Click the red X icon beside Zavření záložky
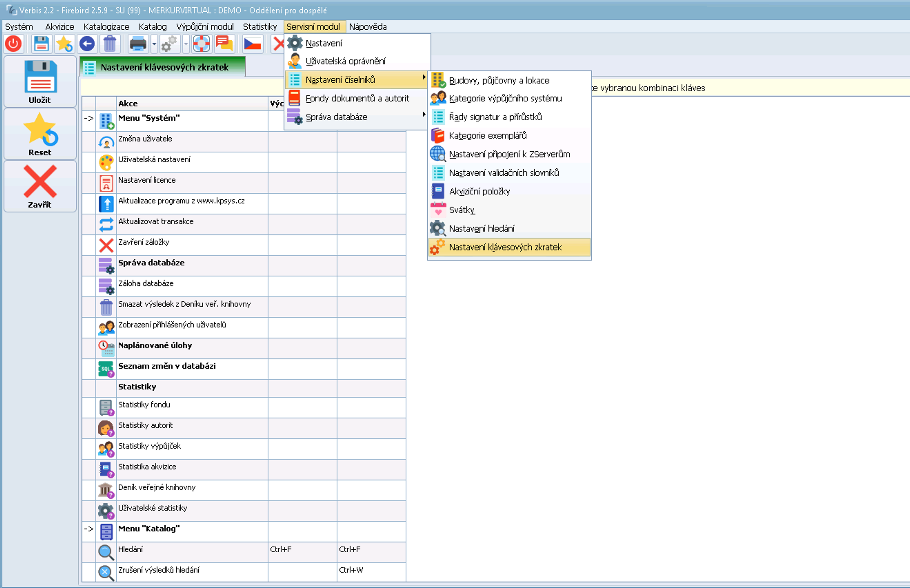The height and width of the screenshot is (588, 910). [106, 245]
